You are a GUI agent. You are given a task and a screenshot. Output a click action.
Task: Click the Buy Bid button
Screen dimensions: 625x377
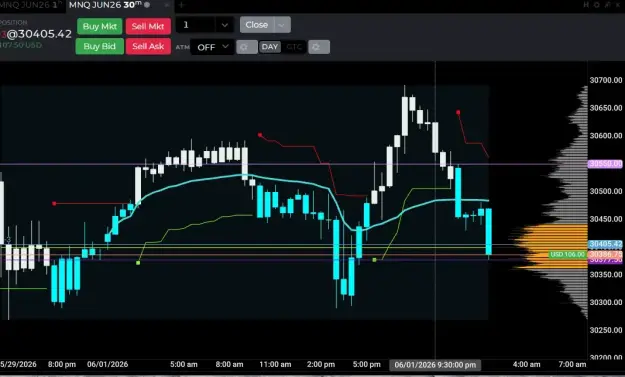(100, 46)
